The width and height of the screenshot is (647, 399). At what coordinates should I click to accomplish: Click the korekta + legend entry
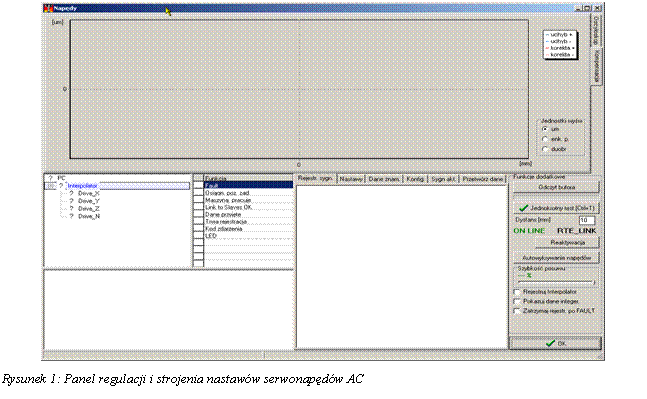pos(560,48)
